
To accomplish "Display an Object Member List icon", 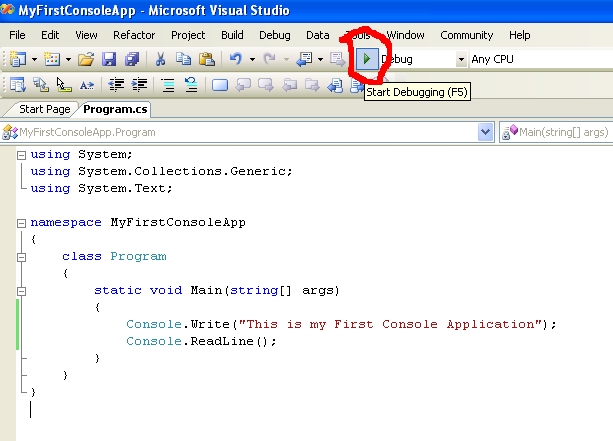I will [18, 84].
